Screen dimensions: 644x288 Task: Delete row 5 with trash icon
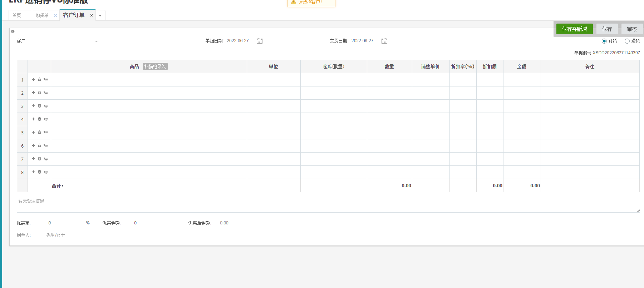pos(39,132)
